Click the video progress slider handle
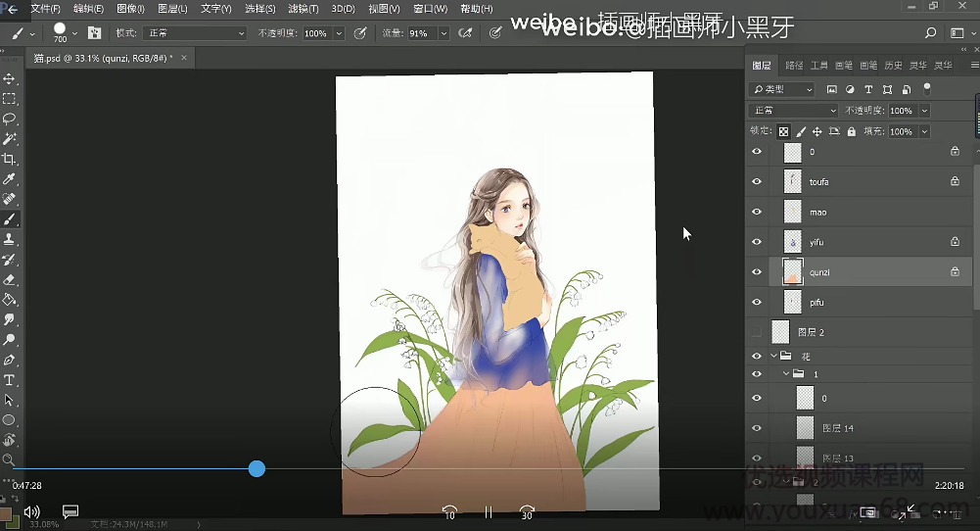Viewport: 980px width, 531px height. click(257, 469)
